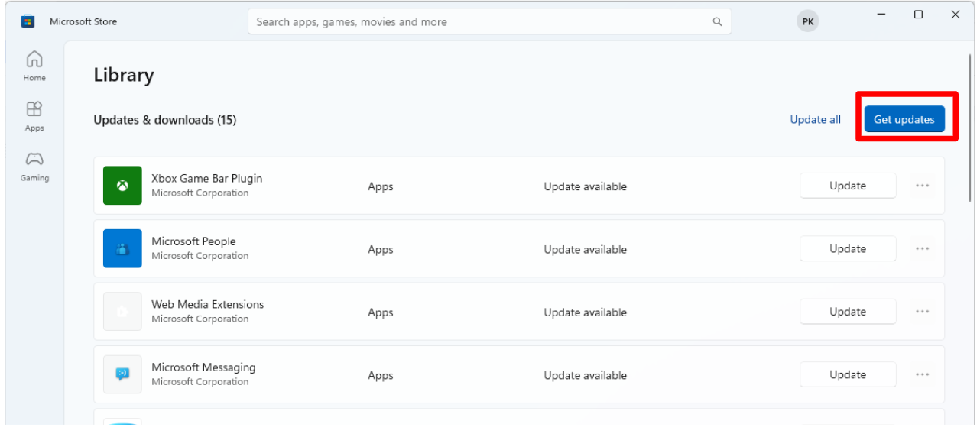This screenshot has width=980, height=437.
Task: Select the Web Media Extensions title
Action: pos(208,304)
